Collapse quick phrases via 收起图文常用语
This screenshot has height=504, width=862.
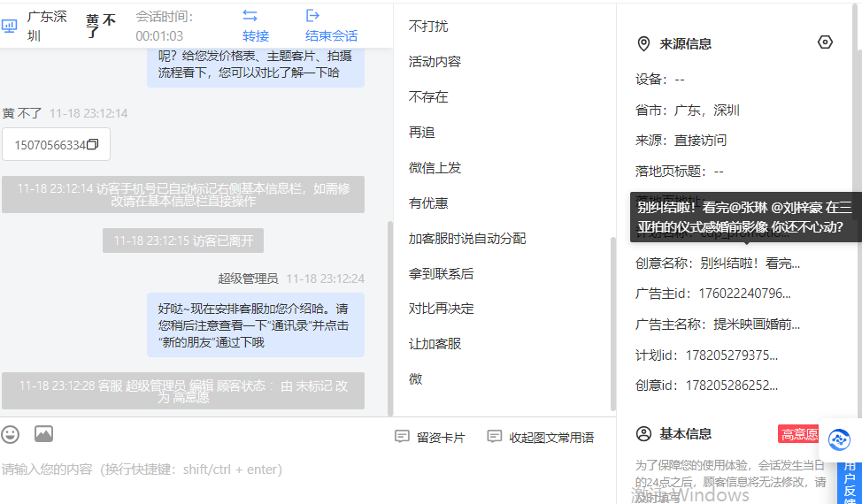click(541, 437)
